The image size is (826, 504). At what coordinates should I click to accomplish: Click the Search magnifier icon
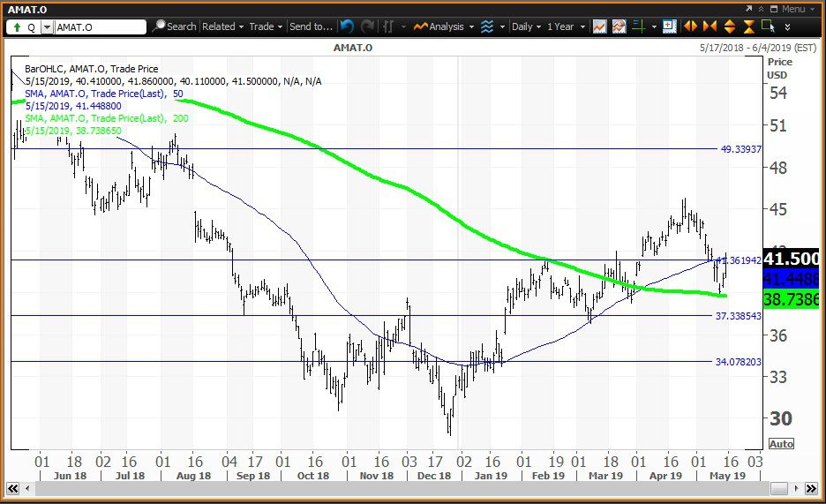(x=159, y=26)
